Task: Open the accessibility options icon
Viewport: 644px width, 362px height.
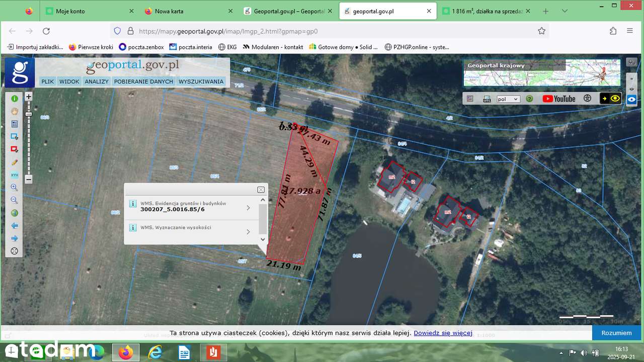Action: point(587,99)
